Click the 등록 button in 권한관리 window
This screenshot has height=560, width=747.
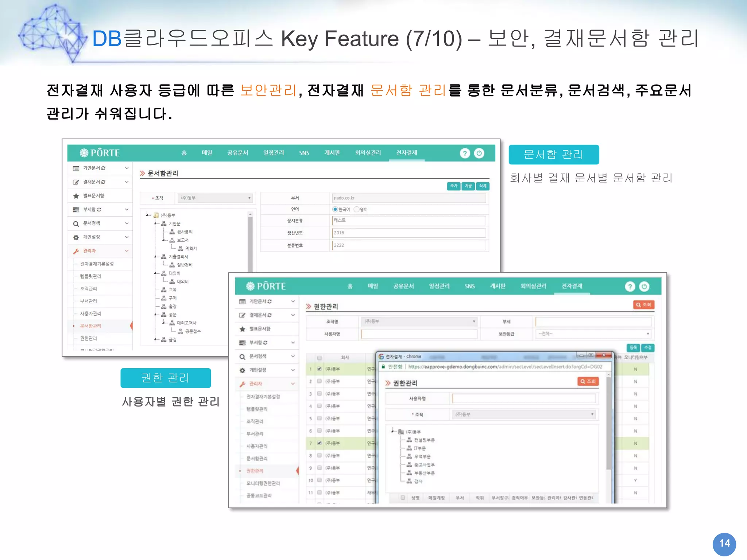coord(634,348)
